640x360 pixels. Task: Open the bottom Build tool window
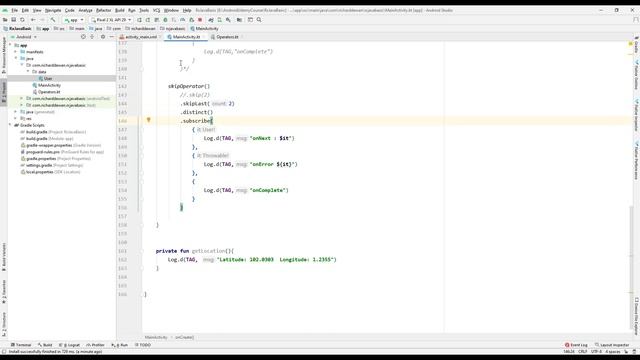(x=45, y=345)
